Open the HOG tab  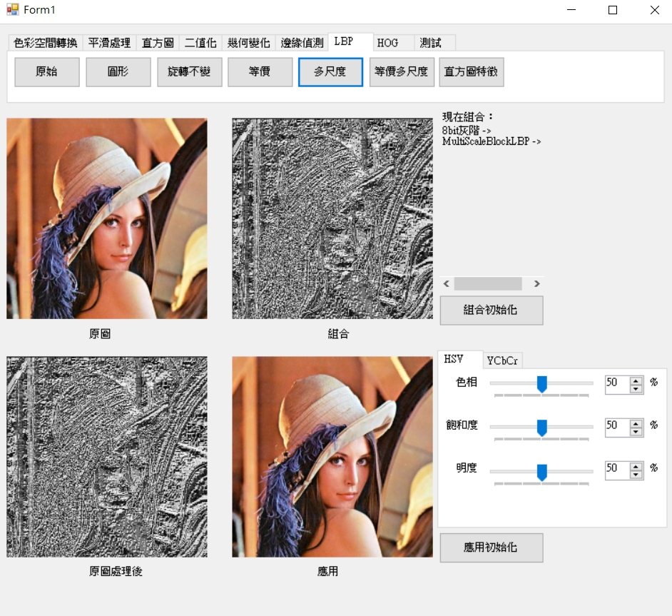click(393, 43)
